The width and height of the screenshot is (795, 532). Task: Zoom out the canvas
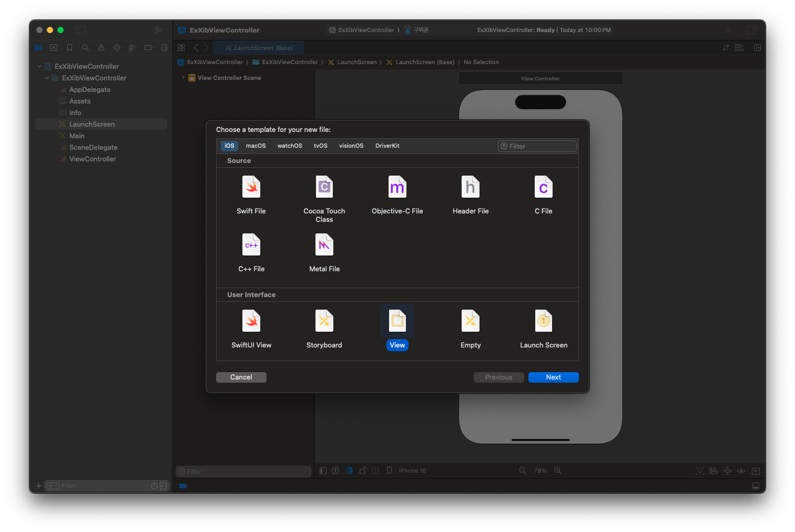point(523,470)
